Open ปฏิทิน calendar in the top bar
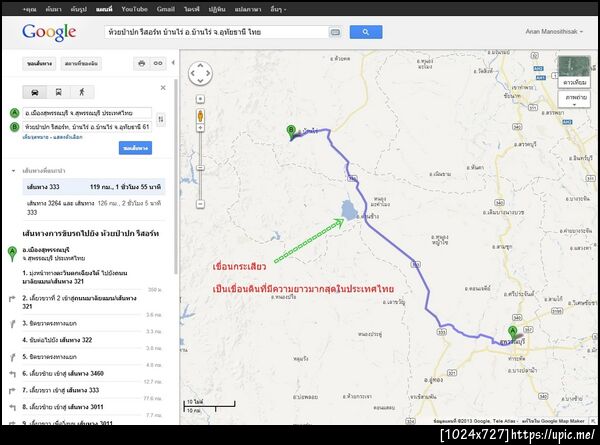This screenshot has width=600, height=445. [x=217, y=9]
